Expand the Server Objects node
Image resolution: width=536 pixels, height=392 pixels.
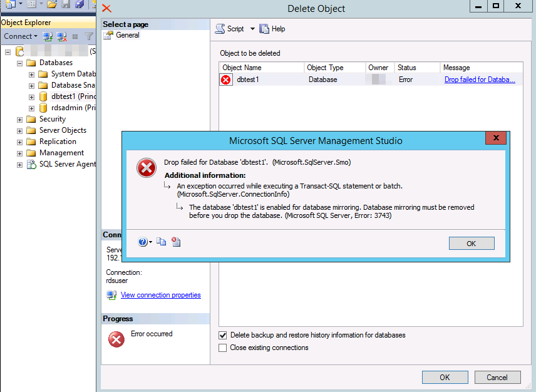click(x=20, y=131)
